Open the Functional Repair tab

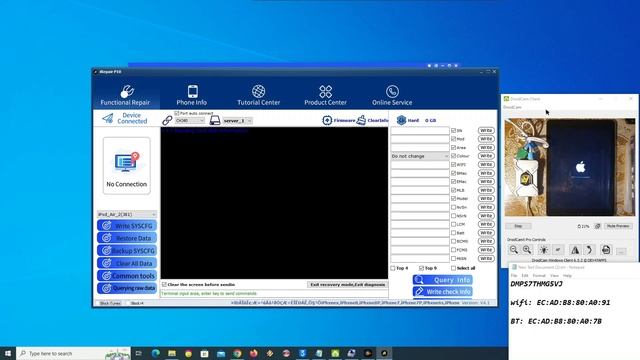coord(125,95)
